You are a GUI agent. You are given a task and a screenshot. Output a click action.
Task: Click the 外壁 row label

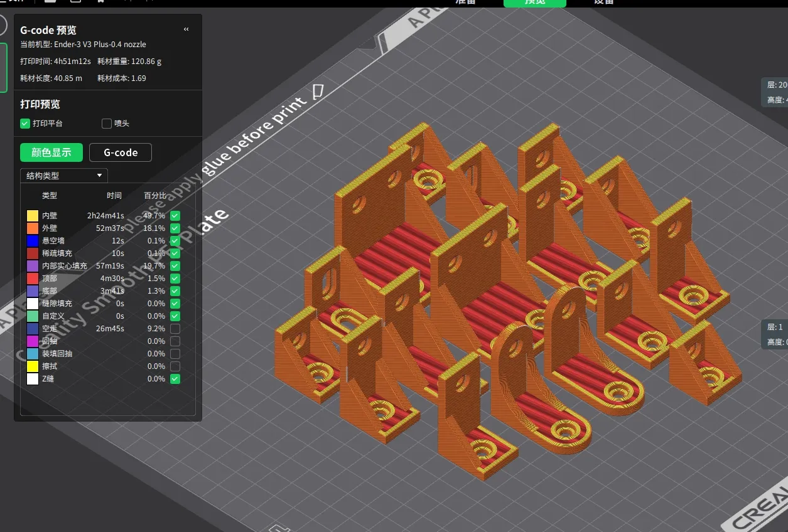pos(50,228)
